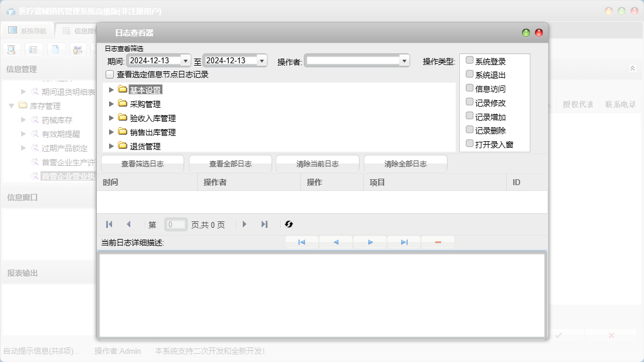Viewport: 644px width, 362px height.
Task: Switch to the 系统导航 tab
Action: click(x=28, y=30)
